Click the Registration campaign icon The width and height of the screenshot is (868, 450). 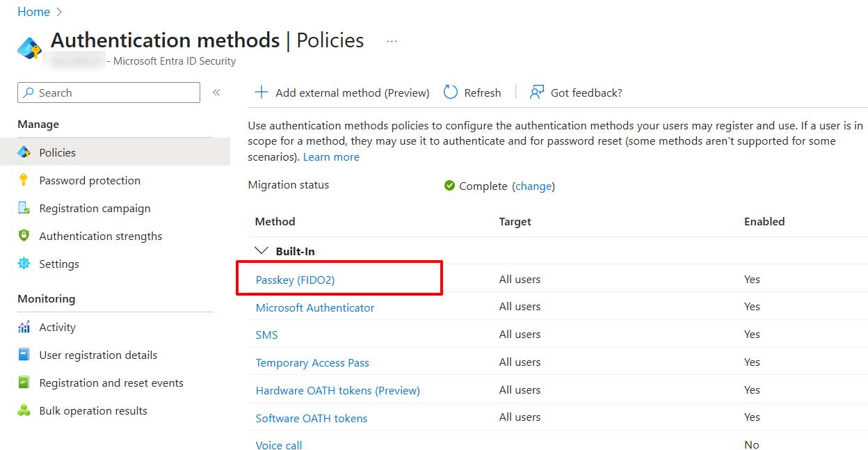(x=24, y=208)
